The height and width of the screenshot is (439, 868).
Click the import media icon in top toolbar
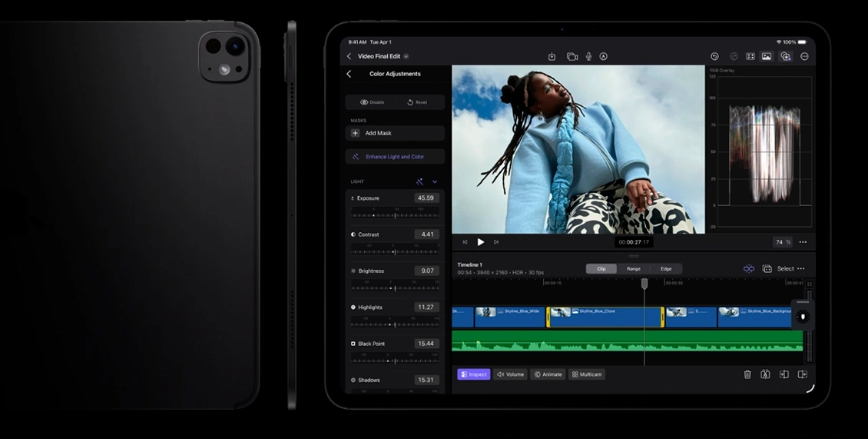pos(552,56)
